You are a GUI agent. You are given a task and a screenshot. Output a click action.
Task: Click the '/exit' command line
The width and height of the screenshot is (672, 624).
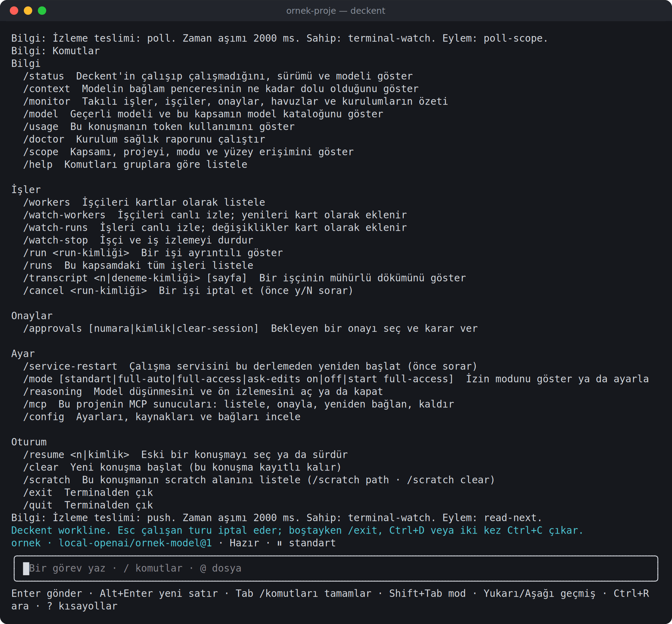(x=88, y=493)
